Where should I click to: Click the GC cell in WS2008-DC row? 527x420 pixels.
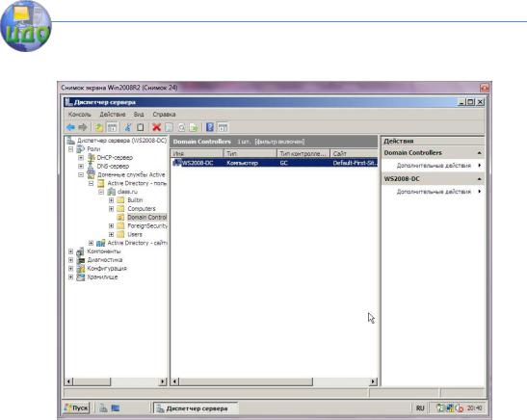[284, 163]
